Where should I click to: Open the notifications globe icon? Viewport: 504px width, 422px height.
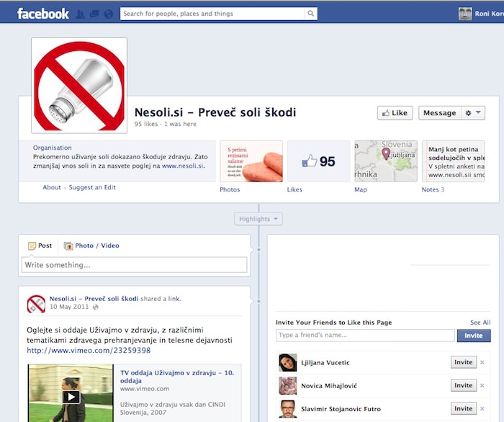click(109, 14)
